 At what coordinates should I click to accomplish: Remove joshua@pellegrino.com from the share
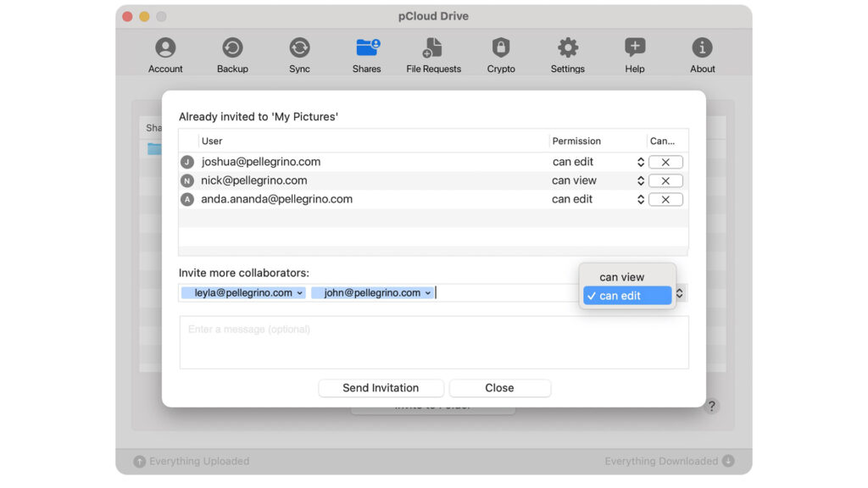click(x=665, y=162)
